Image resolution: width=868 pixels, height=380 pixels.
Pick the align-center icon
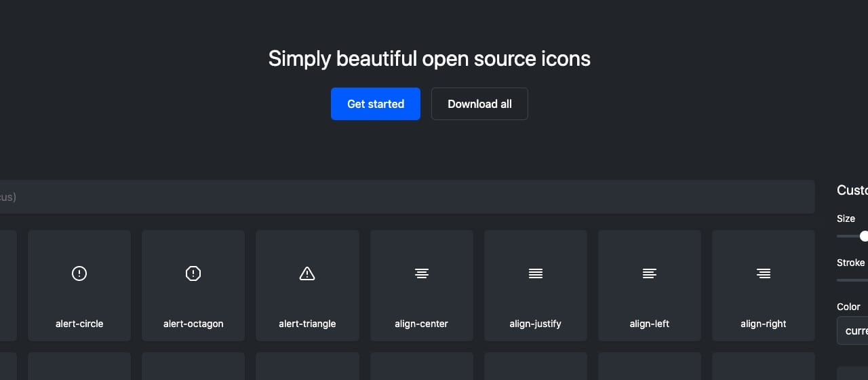point(422,273)
